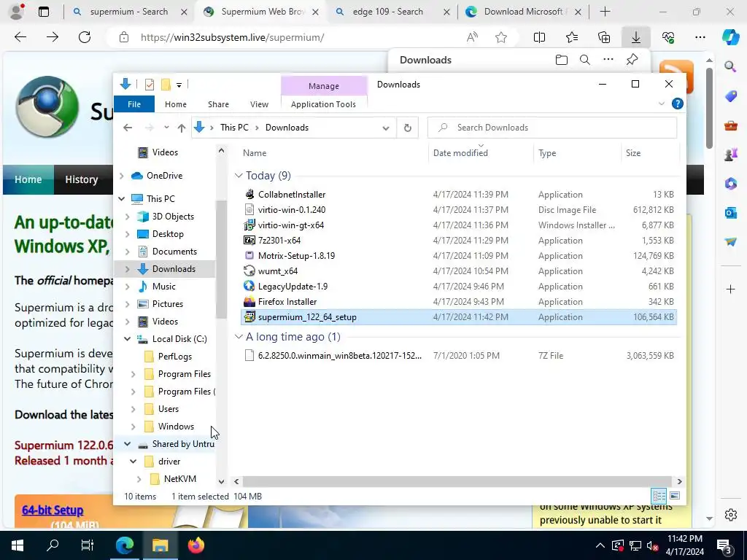Open Customize Quick Access Toolbar dropdown
The image size is (747, 560).
pyautogui.click(x=179, y=85)
